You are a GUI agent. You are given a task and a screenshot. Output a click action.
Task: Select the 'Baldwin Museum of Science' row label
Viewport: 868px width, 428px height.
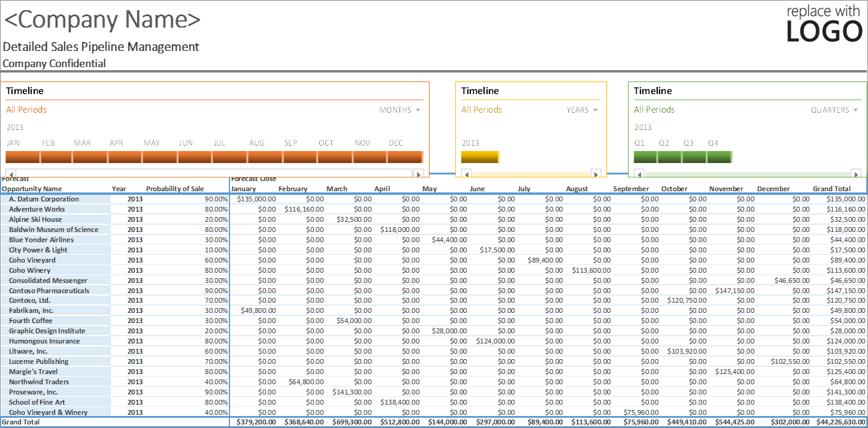pos(54,230)
